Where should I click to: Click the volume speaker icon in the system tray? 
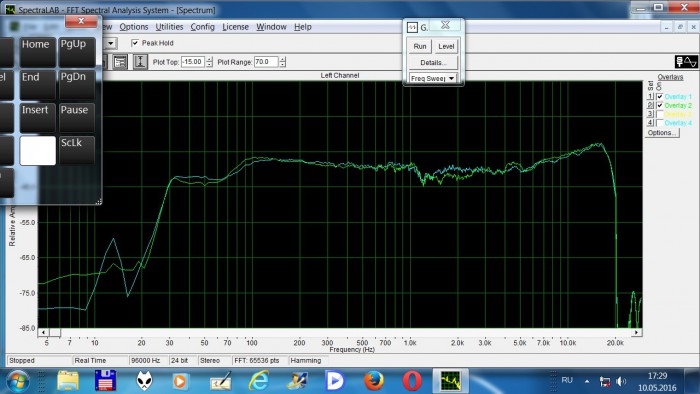pos(621,381)
